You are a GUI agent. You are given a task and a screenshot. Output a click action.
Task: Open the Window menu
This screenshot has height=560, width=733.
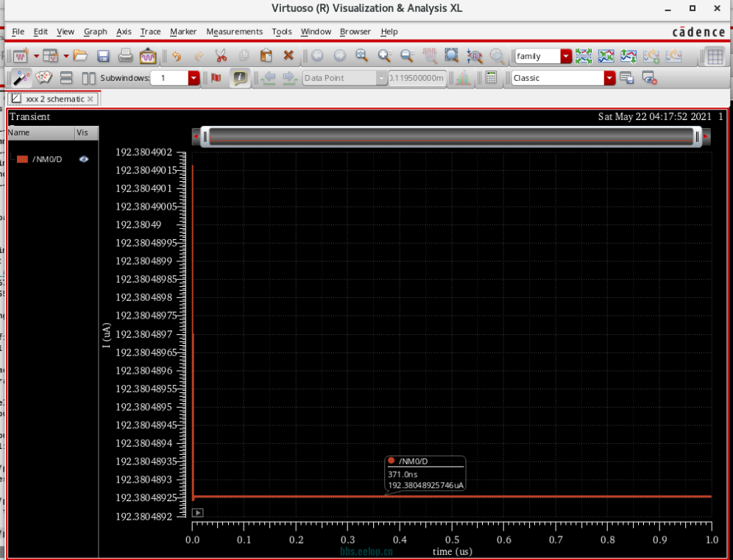pos(316,32)
